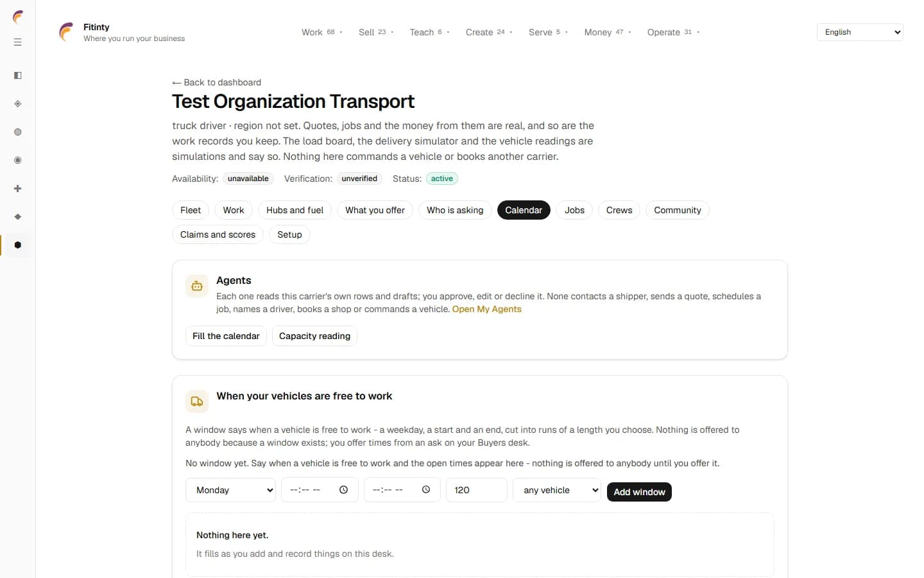Click the 'unavailable' availability badge

pos(248,179)
